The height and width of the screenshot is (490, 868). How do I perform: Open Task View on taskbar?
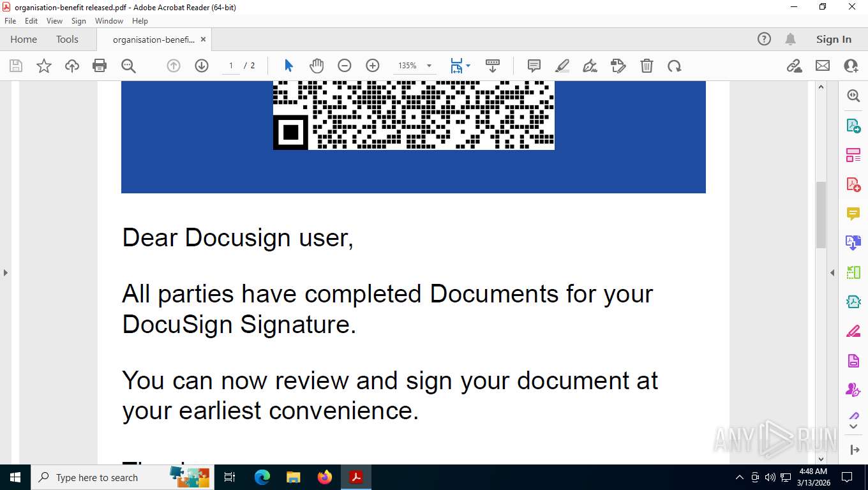click(x=230, y=477)
